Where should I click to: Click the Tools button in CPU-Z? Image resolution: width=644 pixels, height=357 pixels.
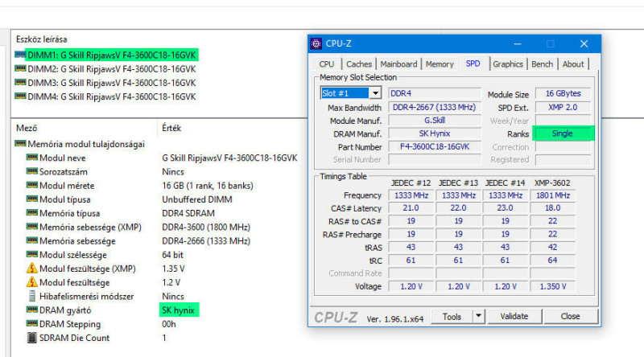click(x=452, y=316)
